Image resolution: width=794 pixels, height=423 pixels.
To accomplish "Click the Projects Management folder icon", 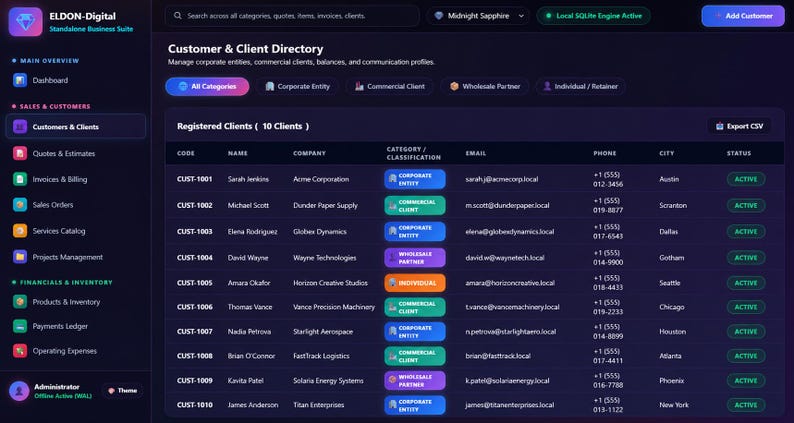I will pos(20,257).
